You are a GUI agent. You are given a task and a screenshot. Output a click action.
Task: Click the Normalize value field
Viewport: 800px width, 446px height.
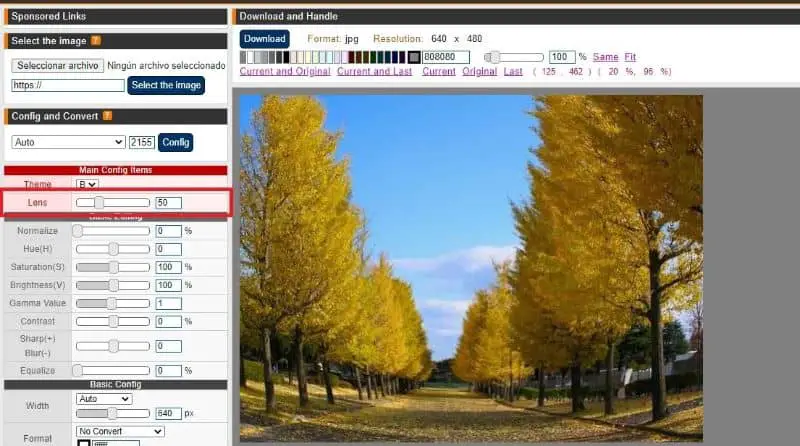tap(168, 231)
